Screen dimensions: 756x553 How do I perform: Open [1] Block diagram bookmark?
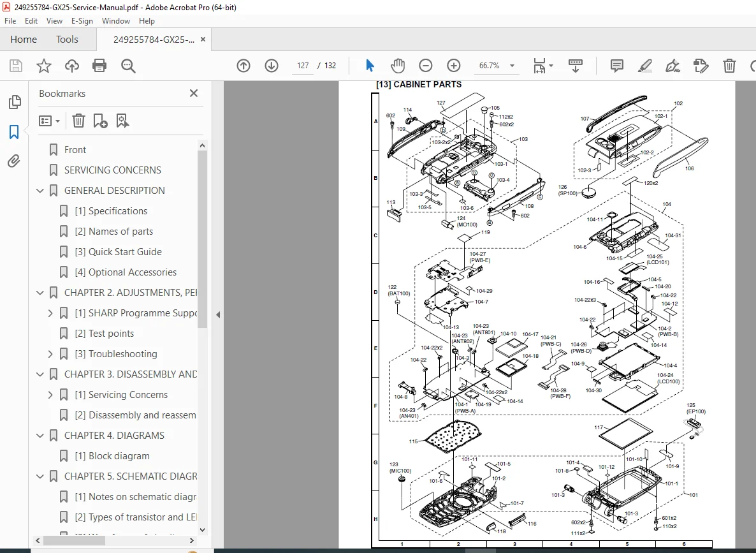click(x=112, y=456)
